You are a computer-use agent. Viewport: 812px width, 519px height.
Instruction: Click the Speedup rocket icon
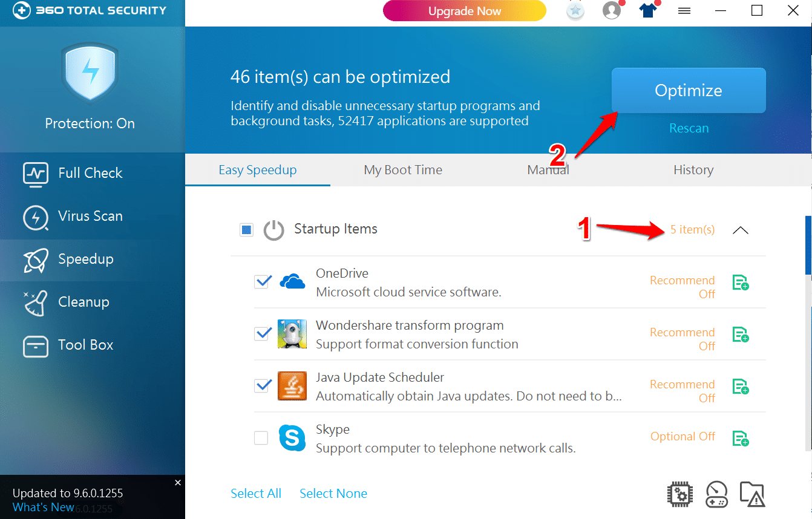(x=35, y=259)
